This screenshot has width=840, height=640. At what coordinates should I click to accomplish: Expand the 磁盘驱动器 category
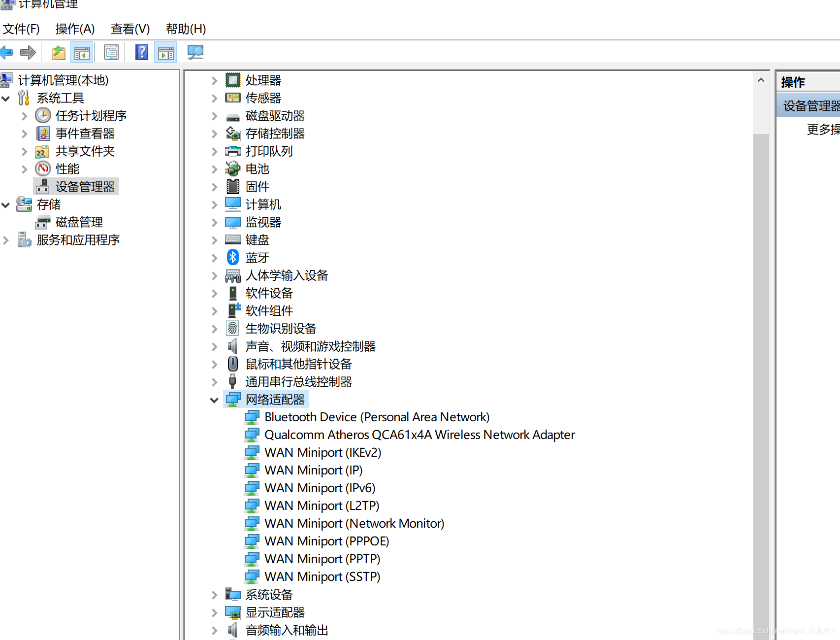tap(214, 116)
